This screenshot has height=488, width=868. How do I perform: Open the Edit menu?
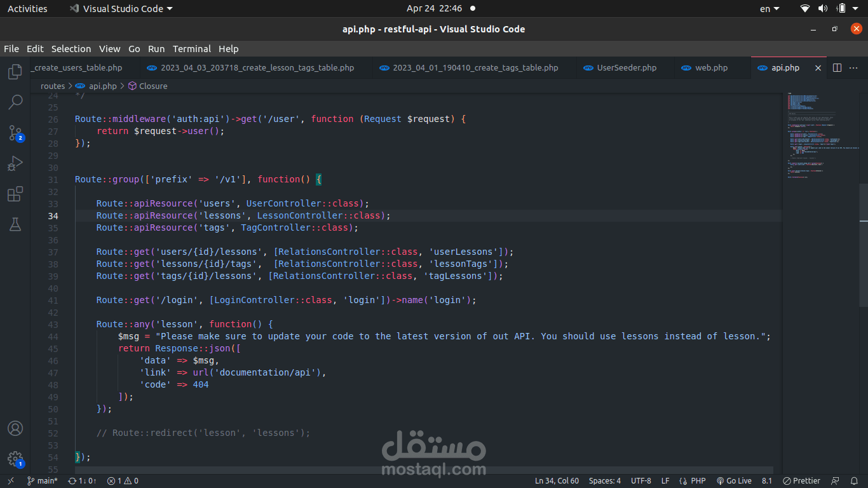pos(35,49)
